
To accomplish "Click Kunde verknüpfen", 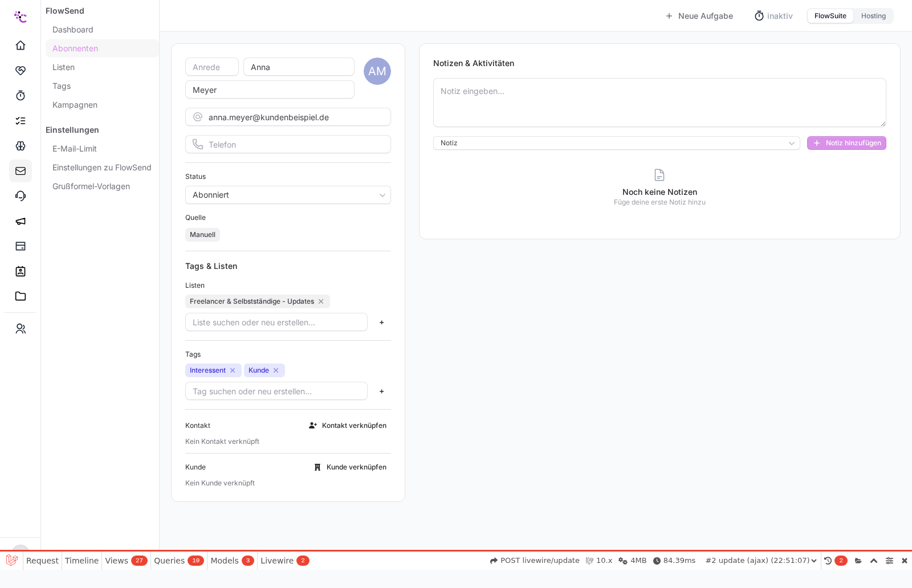I will pyautogui.click(x=350, y=467).
